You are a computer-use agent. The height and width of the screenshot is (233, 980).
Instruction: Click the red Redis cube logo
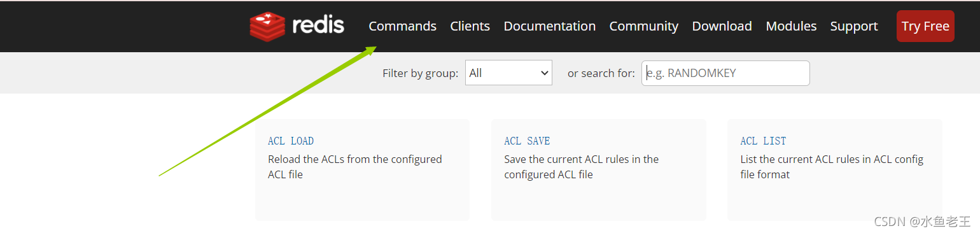pos(267,26)
